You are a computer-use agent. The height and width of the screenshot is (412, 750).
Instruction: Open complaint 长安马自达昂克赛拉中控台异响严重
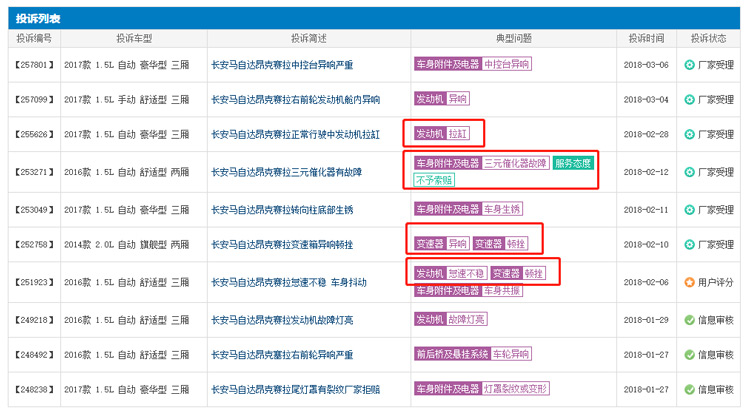click(282, 65)
